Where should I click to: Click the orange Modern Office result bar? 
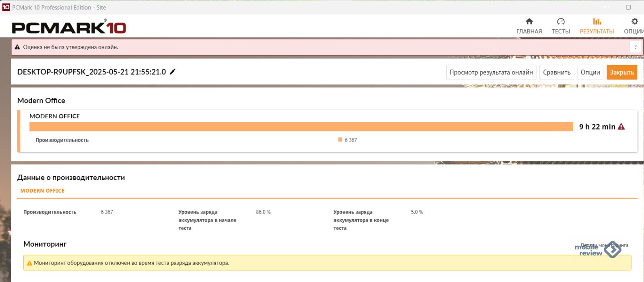click(301, 127)
